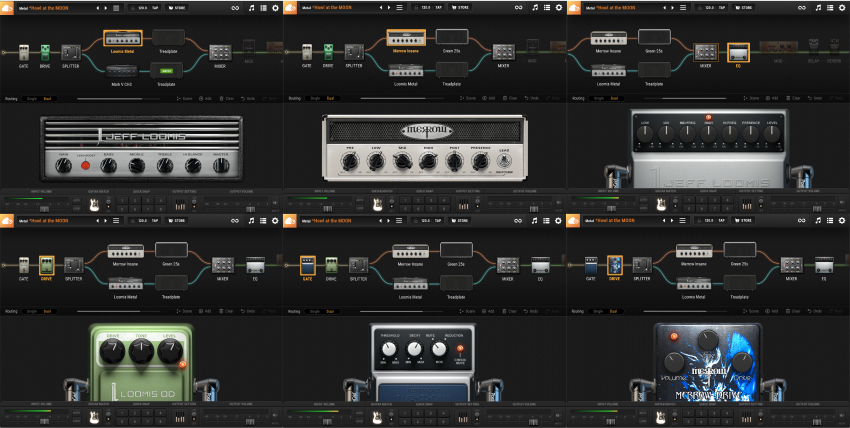
Task: Switch routing to Single in the Jeff Loomis amp view
Action: point(32,99)
